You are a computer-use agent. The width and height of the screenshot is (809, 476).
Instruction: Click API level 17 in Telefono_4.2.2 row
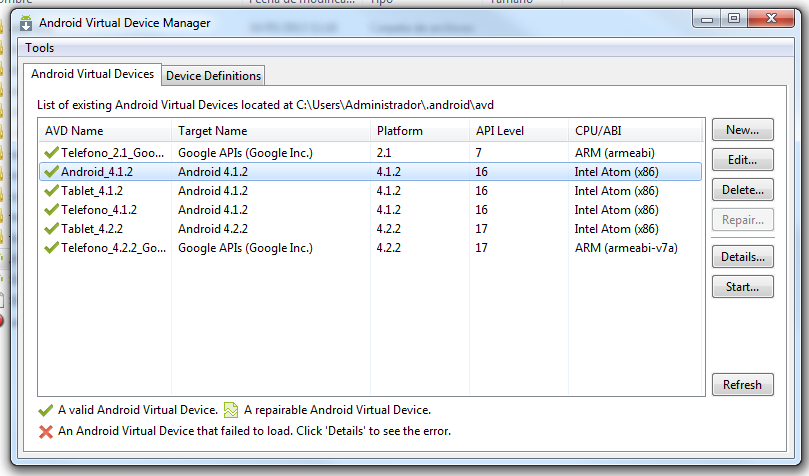[481, 248]
